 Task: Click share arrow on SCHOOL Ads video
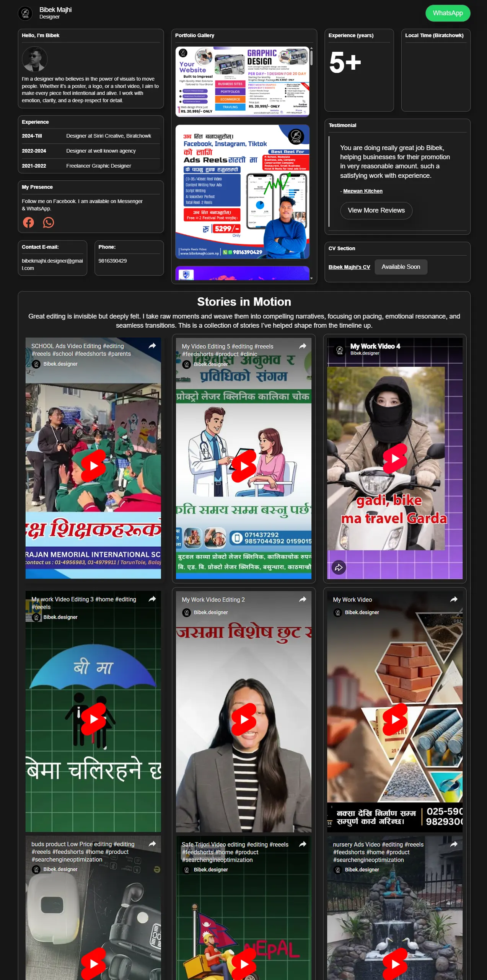point(152,346)
